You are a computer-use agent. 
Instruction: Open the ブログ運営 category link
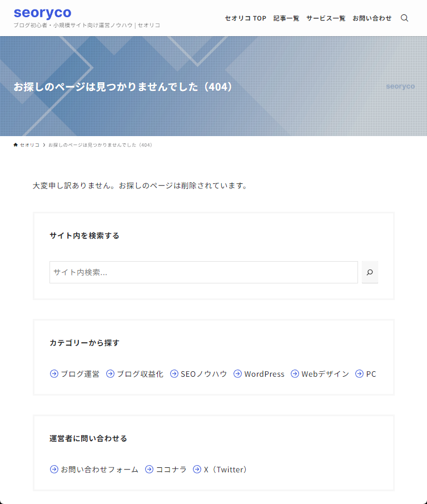coord(80,374)
